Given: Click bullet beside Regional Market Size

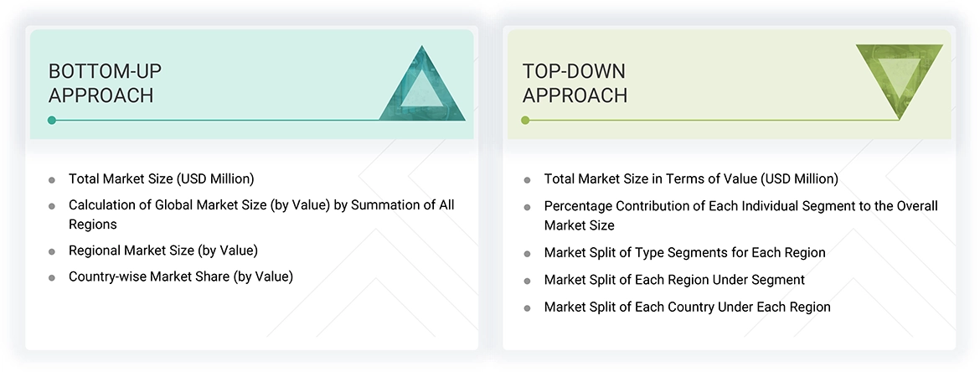Looking at the screenshot, I should pyautogui.click(x=52, y=251).
